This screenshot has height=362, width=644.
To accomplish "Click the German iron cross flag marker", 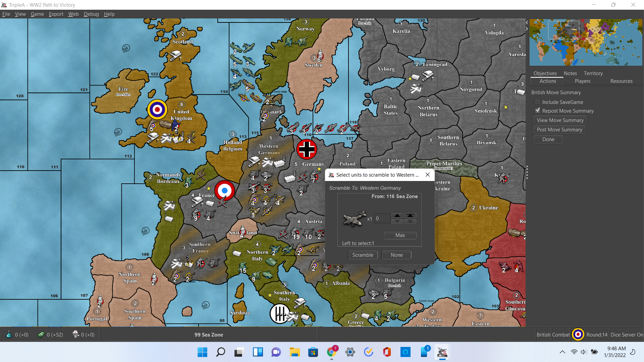I will (307, 149).
